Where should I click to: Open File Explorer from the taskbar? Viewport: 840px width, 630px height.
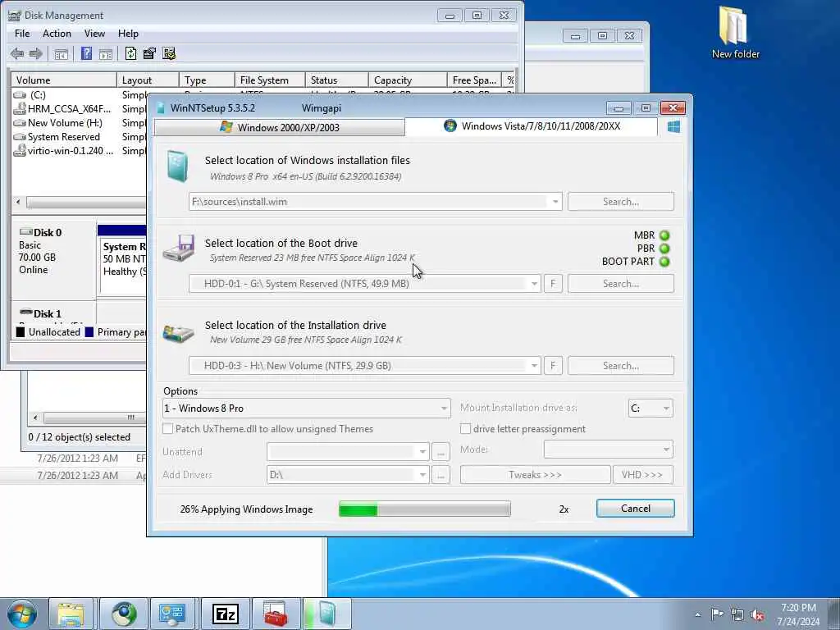coord(71,614)
